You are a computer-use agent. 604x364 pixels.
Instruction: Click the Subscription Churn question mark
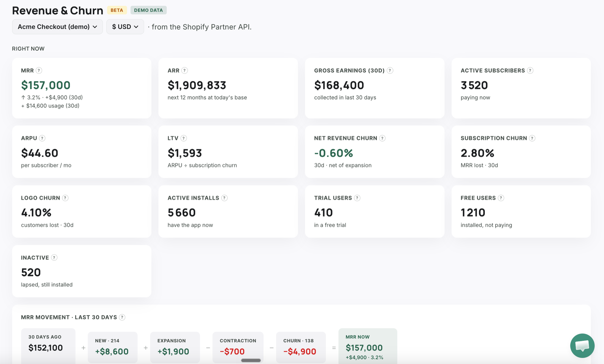532,138
